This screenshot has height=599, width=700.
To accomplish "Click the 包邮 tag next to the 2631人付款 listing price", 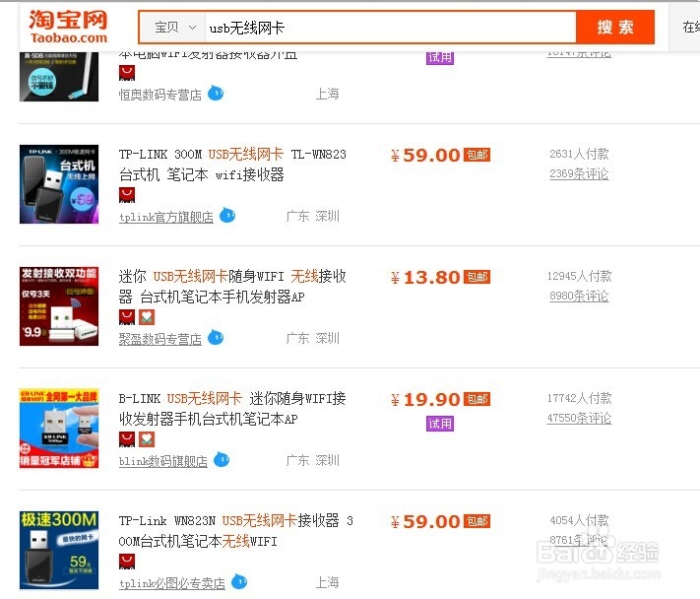I will 477,155.
